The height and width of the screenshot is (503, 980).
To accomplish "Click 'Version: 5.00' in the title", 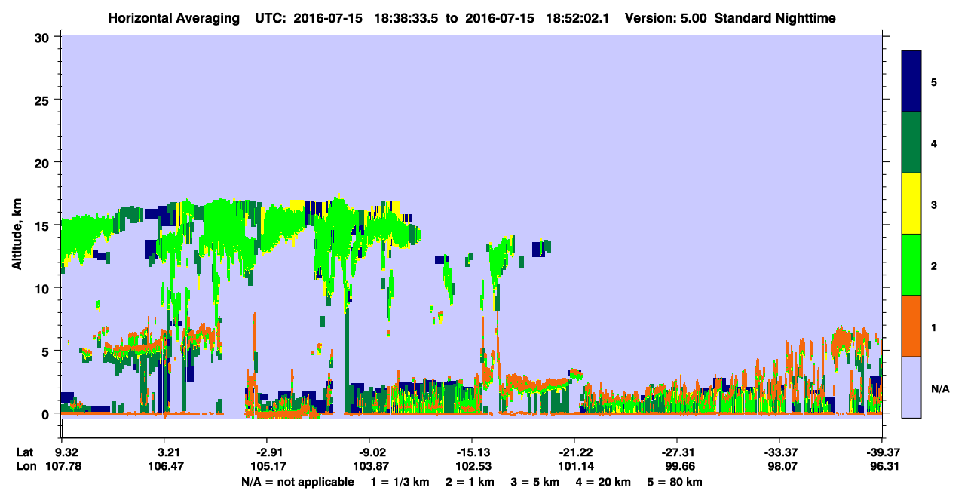I will 666,17.
